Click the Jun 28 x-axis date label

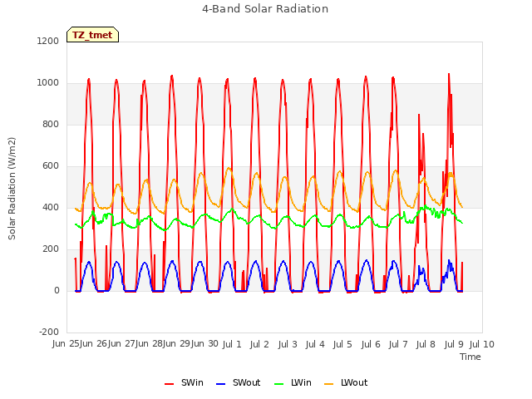[x=149, y=344]
